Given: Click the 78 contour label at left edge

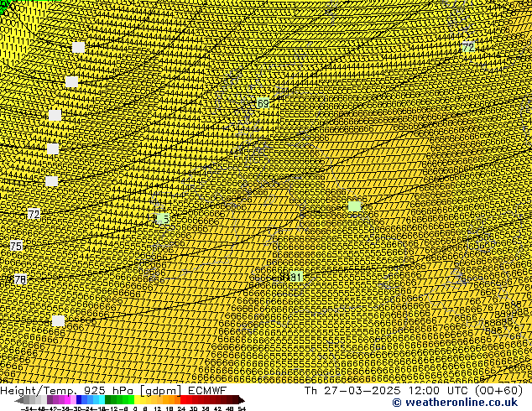Looking at the screenshot, I should tap(19, 279).
